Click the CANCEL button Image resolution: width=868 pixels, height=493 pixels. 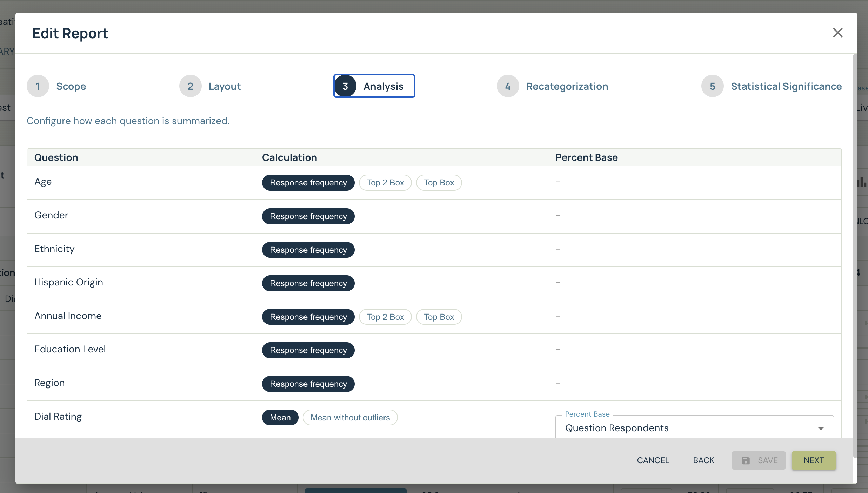click(x=653, y=460)
